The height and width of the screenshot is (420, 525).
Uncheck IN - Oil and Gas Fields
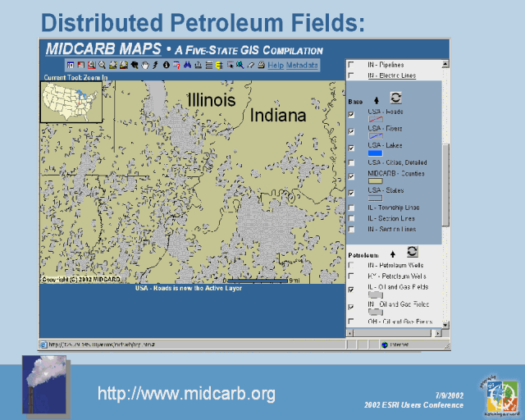click(351, 307)
